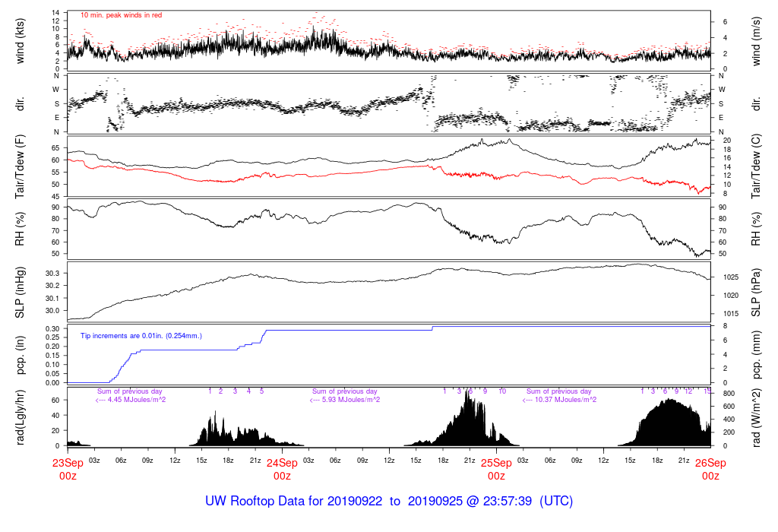The width and height of the screenshot is (778, 532).
Task: Click the first 'Sum of previous day' label
Action: pyautogui.click(x=129, y=391)
